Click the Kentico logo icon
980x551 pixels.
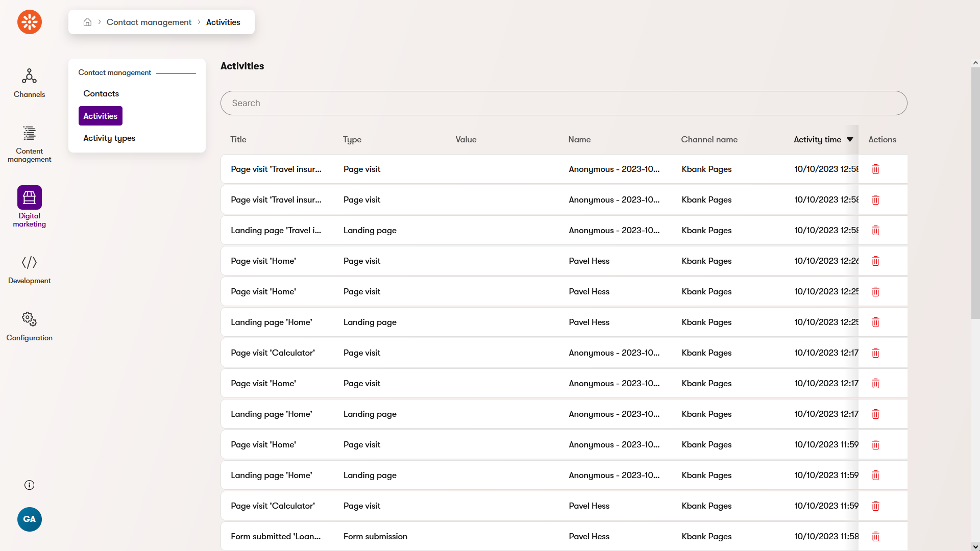point(30,22)
